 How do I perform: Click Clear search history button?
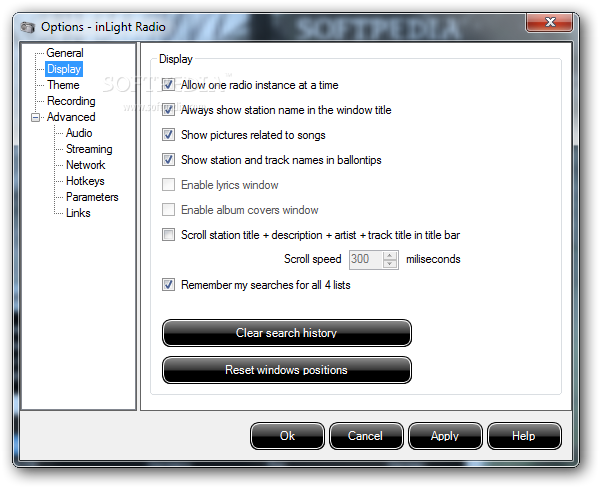pos(287,333)
